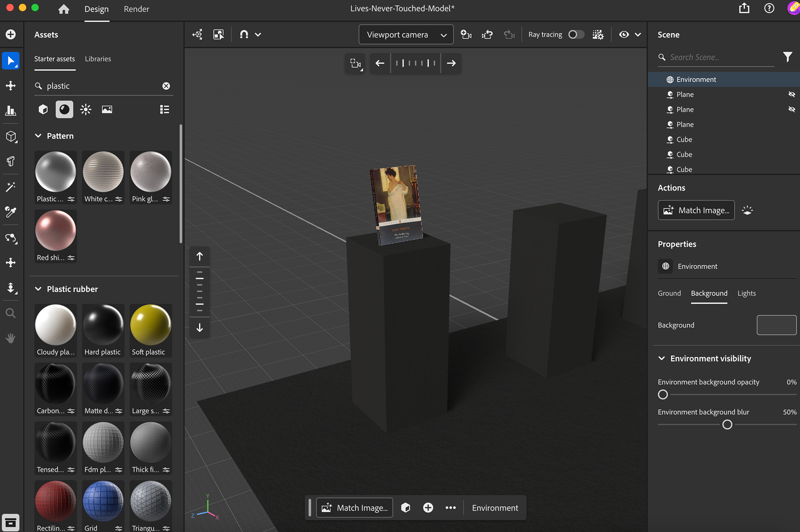Select the Magic Wand tool in sidebar
This screenshot has height=532, width=800.
pos(11,187)
